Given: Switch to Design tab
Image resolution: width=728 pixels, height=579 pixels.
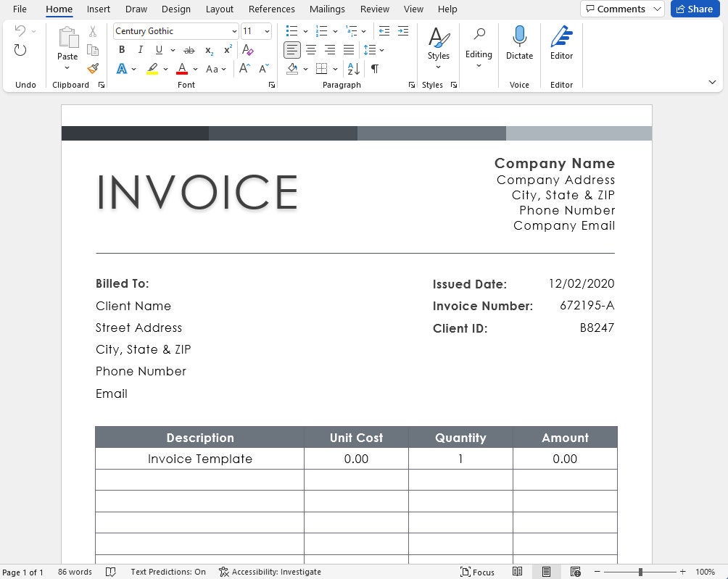Looking at the screenshot, I should pyautogui.click(x=176, y=9).
